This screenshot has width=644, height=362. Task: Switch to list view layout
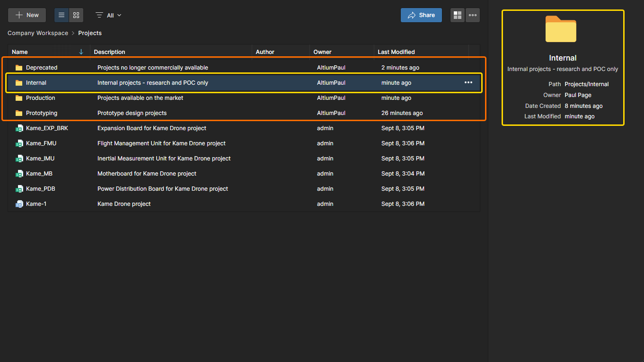point(62,15)
